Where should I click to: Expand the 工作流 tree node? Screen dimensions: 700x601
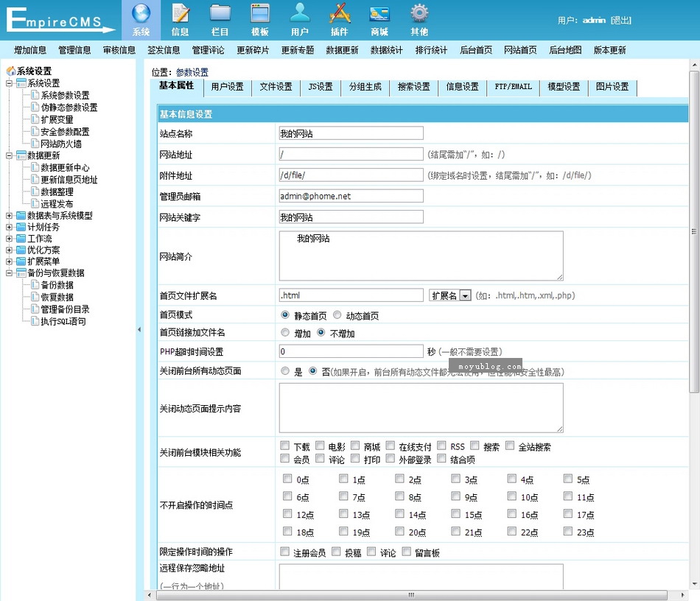(9, 239)
